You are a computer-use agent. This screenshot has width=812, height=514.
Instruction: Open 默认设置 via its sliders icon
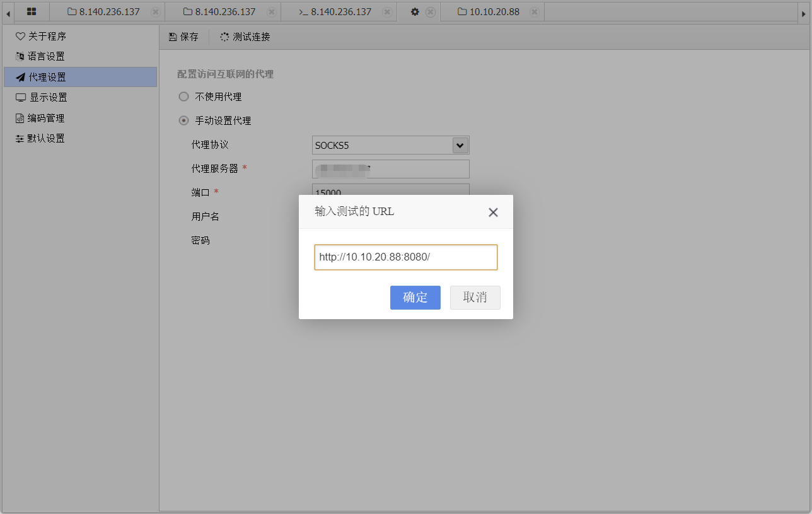click(20, 139)
